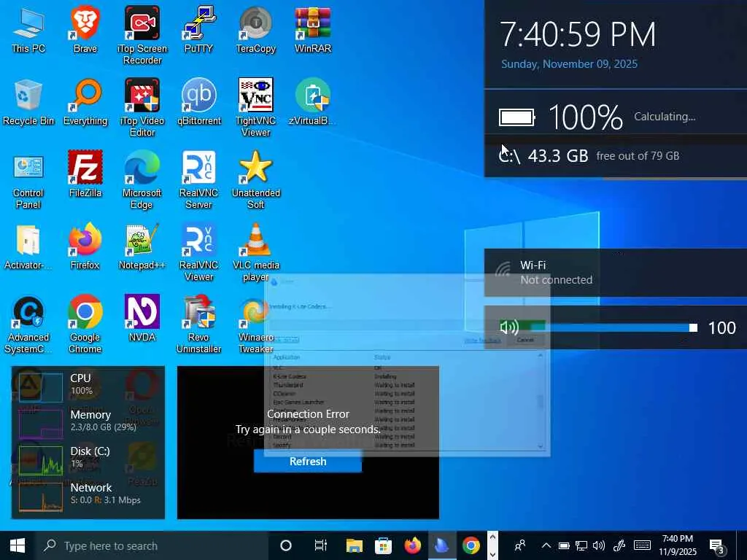Open the Action Center notifications icon
Viewport: 747px width, 560px height.
pyautogui.click(x=718, y=545)
